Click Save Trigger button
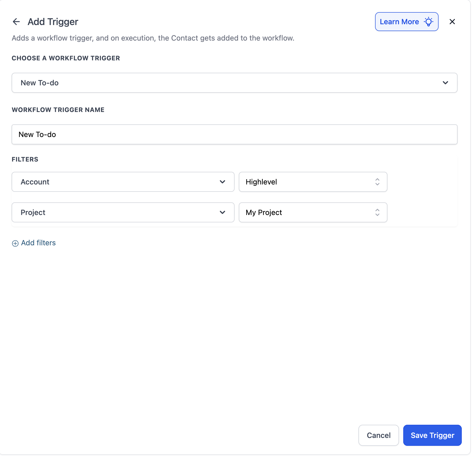Screen dimensions: 476x459 pyautogui.click(x=432, y=435)
